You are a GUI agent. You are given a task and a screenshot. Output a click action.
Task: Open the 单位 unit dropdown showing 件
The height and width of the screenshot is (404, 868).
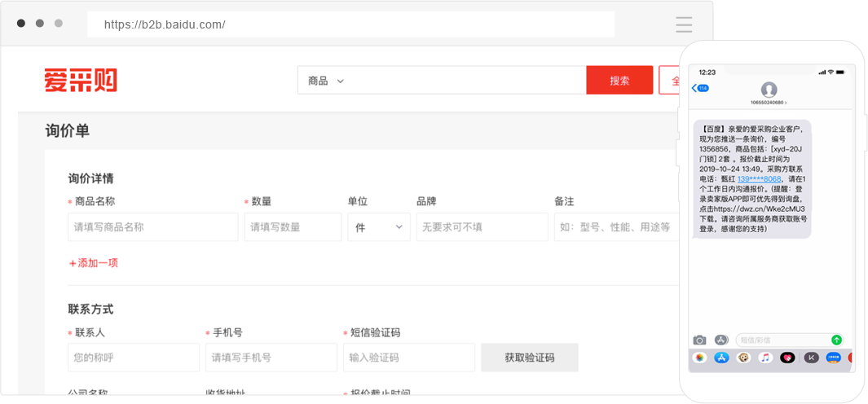[379, 227]
